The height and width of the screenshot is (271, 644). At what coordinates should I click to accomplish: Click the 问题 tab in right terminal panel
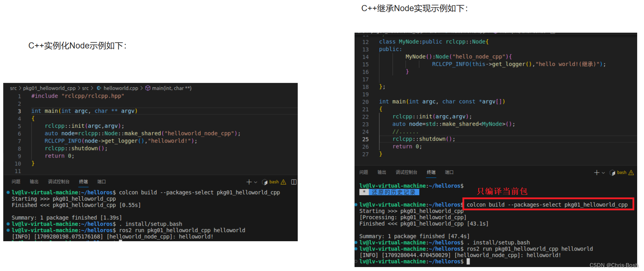364,173
